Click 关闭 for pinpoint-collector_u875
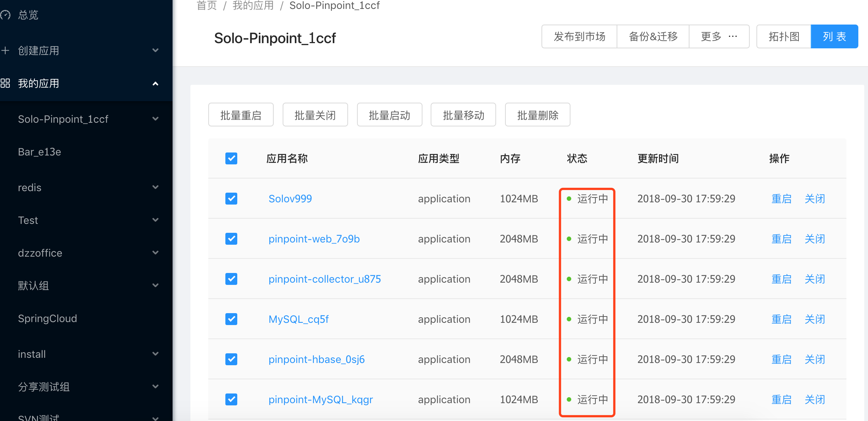Image resolution: width=868 pixels, height=421 pixels. pyautogui.click(x=815, y=279)
